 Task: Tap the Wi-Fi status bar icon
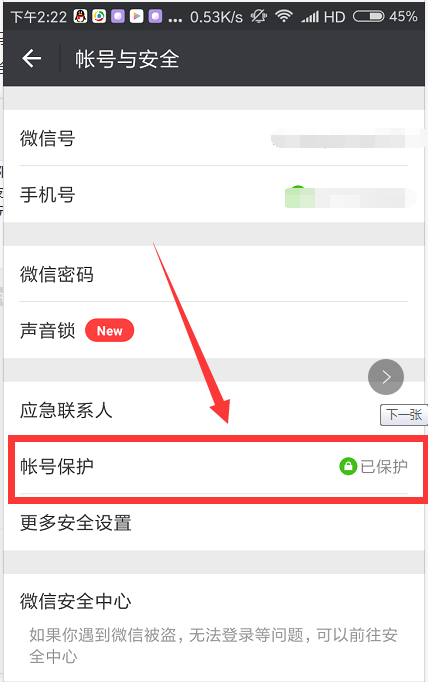pyautogui.click(x=284, y=16)
